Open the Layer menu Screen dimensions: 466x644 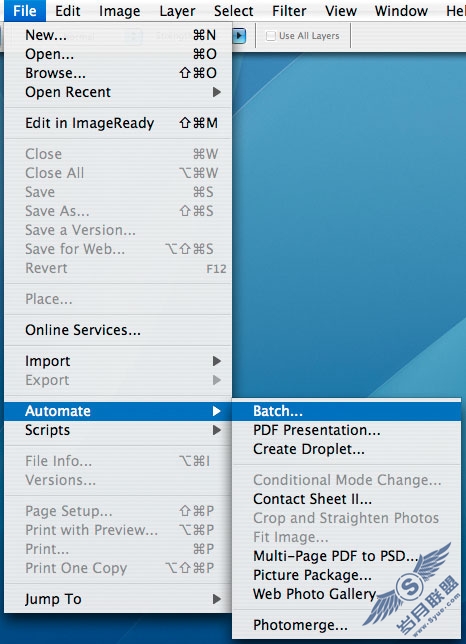click(177, 11)
